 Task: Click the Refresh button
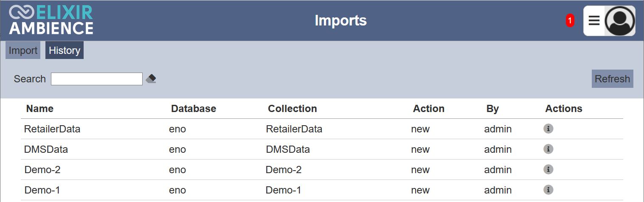click(x=612, y=79)
